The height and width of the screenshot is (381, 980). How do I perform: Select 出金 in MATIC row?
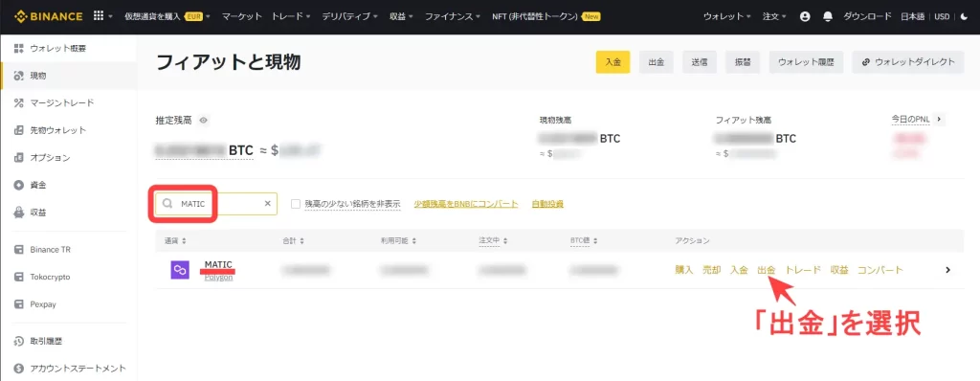767,270
